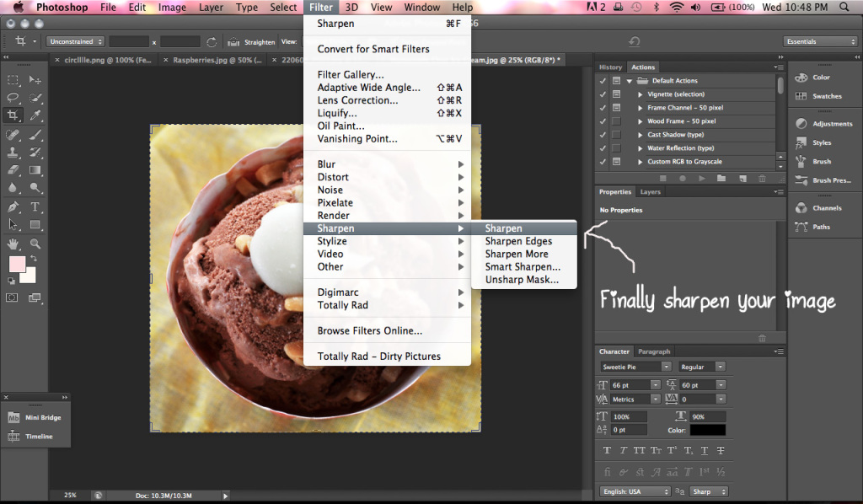Choose Unsharp Mask from Sharpen submenu
Image resolution: width=863 pixels, height=504 pixels.
pos(521,280)
